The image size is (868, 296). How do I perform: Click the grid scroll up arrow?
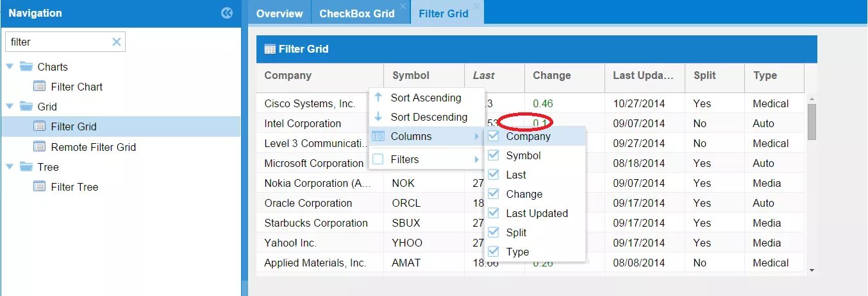click(x=812, y=99)
